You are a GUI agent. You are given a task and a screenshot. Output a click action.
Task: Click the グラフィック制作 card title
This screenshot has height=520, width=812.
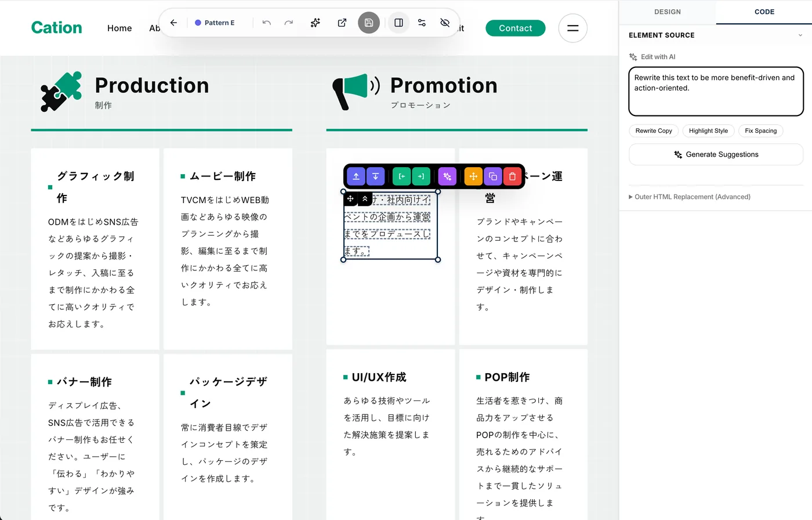click(x=96, y=187)
